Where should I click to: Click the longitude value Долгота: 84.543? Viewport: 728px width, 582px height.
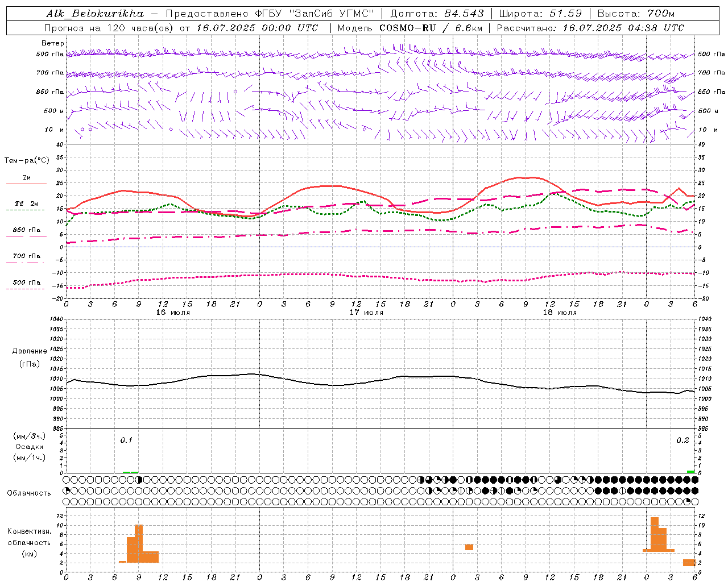437,14
